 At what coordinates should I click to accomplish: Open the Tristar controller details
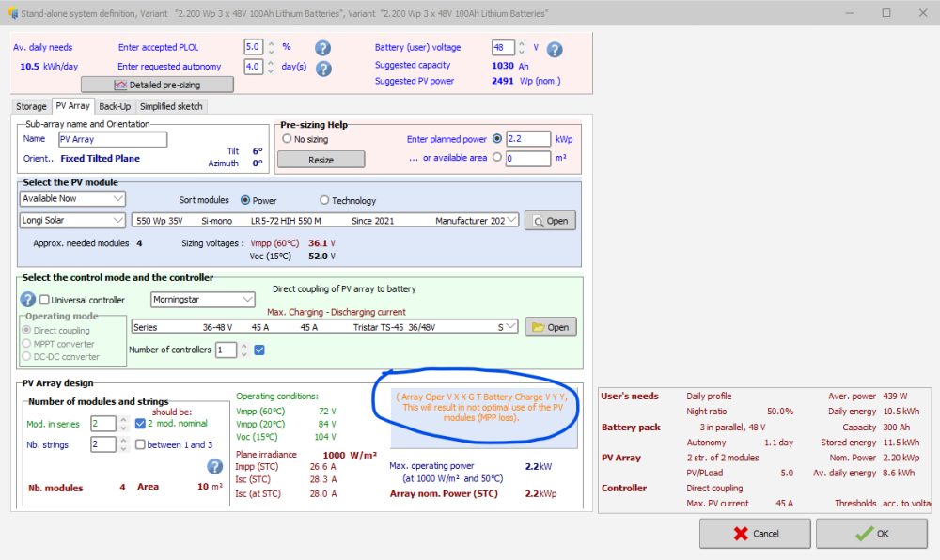(x=550, y=327)
